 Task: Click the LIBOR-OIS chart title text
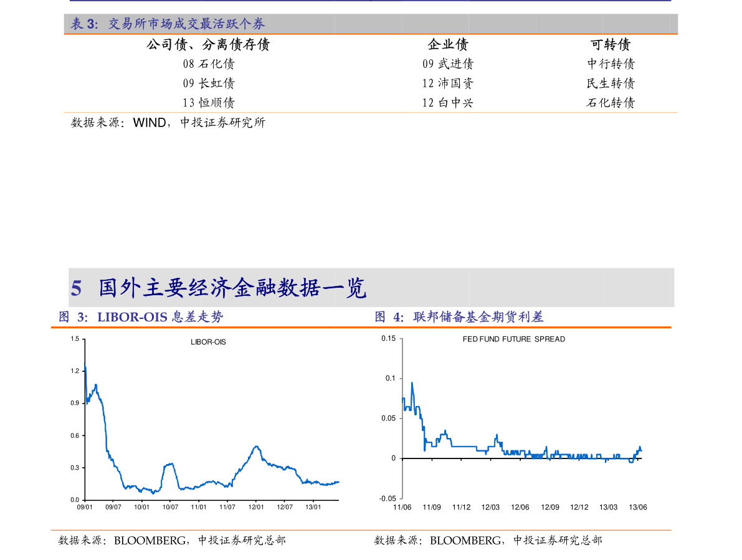(x=208, y=341)
